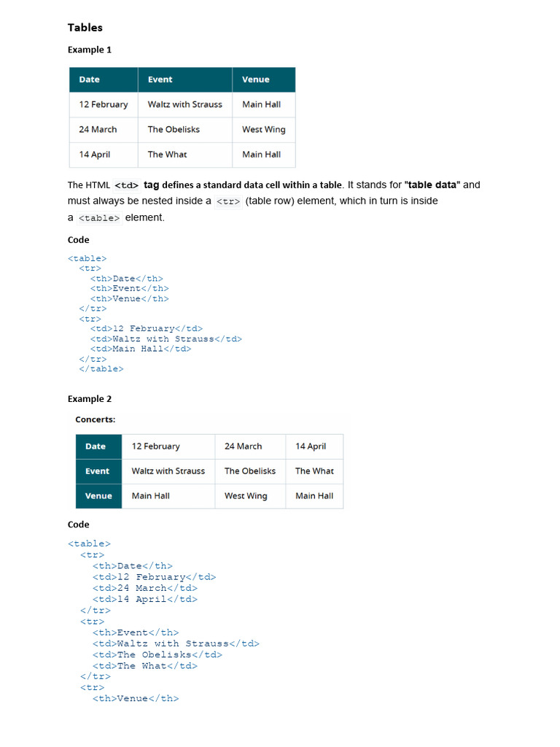Click the "<td>The What</td>" code line
Screen dimensions: 560x747
click(145, 666)
